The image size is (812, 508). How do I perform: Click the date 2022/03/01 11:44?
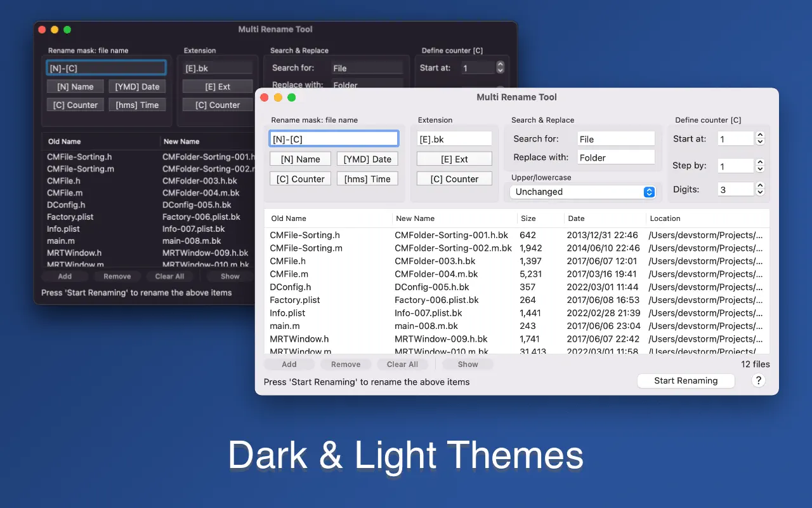click(603, 287)
